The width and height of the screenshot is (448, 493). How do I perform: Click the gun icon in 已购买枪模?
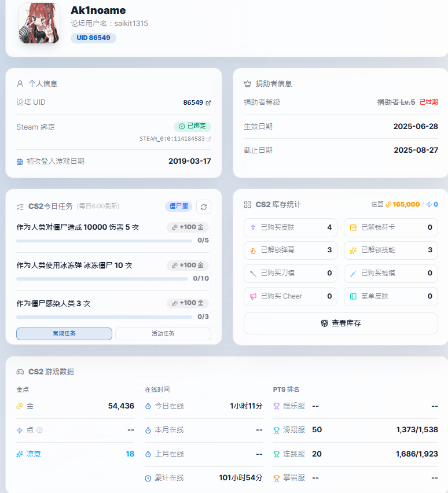click(353, 274)
